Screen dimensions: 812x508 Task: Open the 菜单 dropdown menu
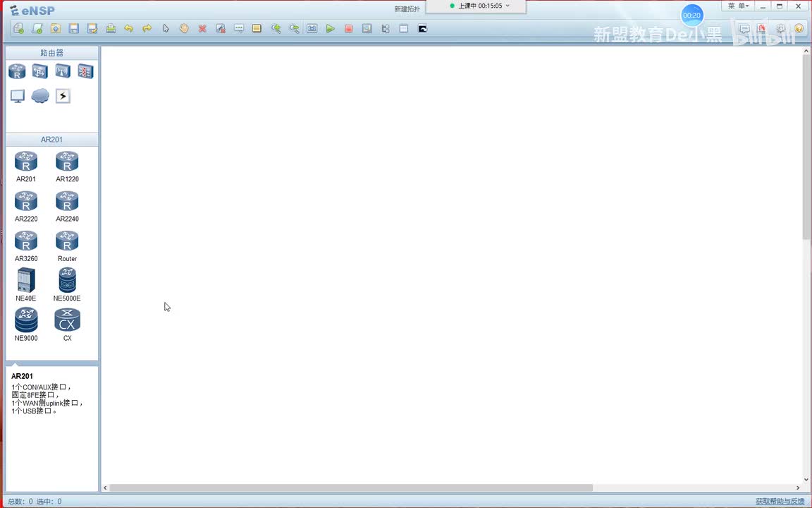(738, 6)
